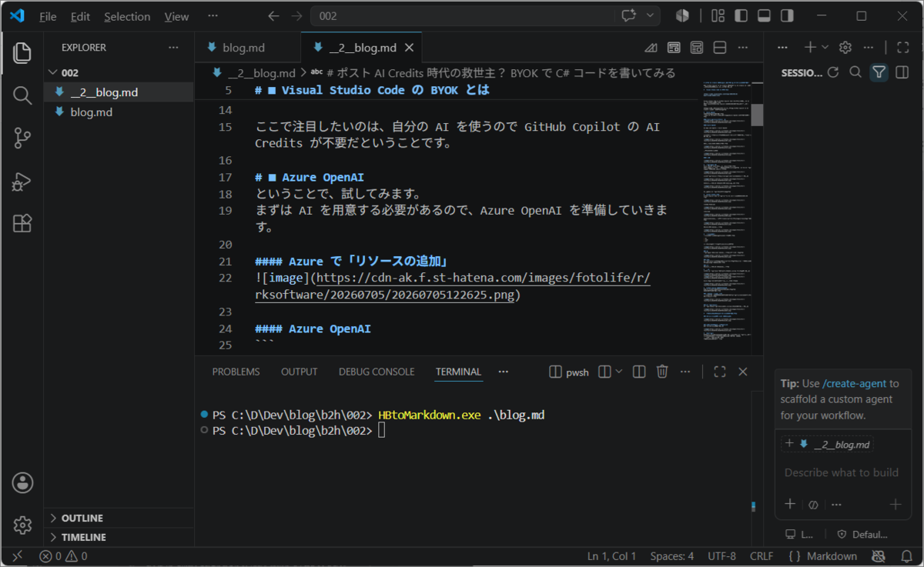Screen dimensions: 924x567
Task: Click the split terminal icon beside the trash
Action: [x=639, y=372]
